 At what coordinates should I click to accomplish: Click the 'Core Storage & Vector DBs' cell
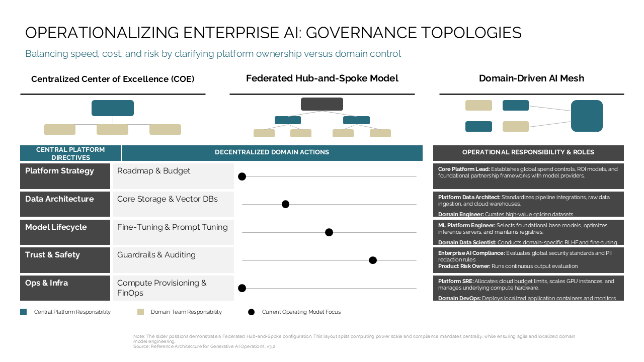(x=173, y=204)
